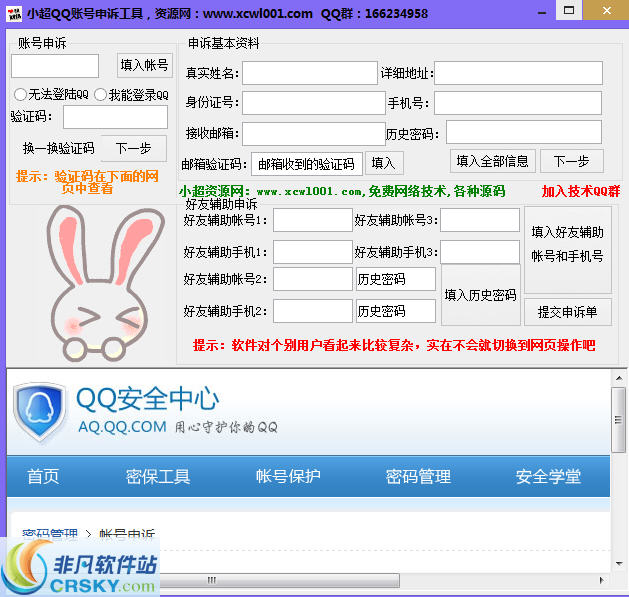This screenshot has height=597, width=629.
Task: Click the 填入 button beside email code
Action: click(x=384, y=163)
